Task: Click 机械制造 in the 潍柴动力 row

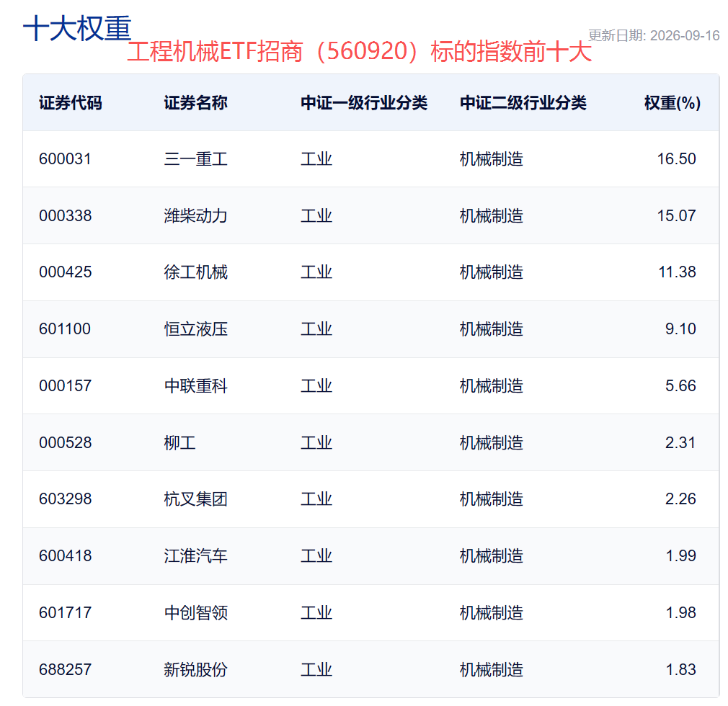Action: pyautogui.click(x=492, y=216)
